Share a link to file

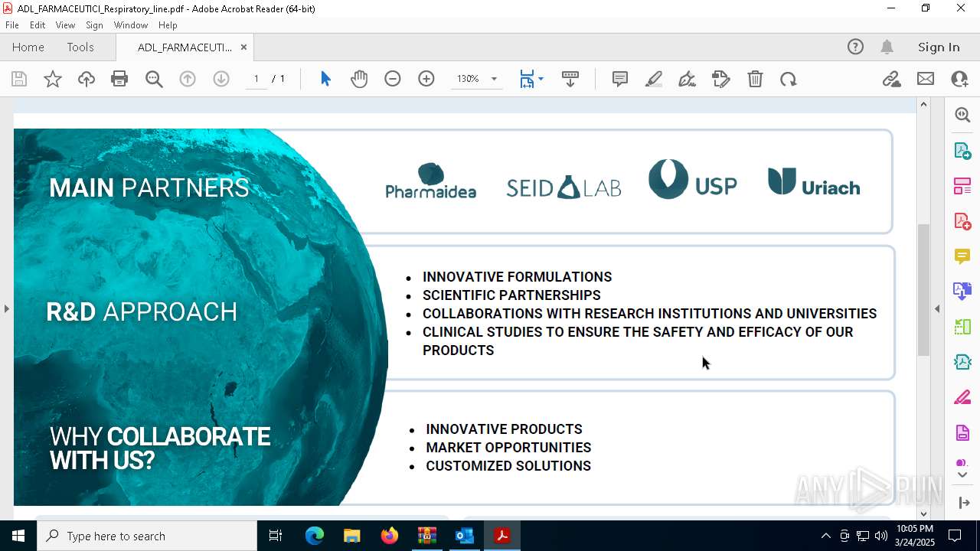pos(892,79)
